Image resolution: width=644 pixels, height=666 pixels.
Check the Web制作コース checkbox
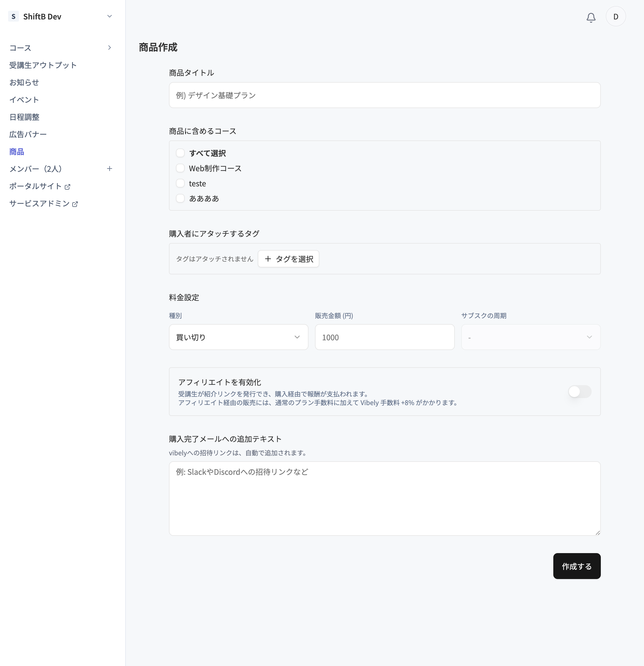pos(180,168)
